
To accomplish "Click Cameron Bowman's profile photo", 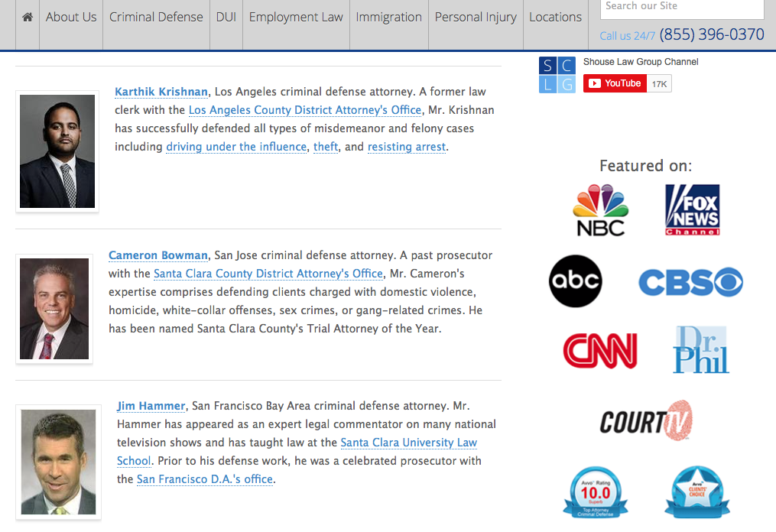I will coord(54,309).
